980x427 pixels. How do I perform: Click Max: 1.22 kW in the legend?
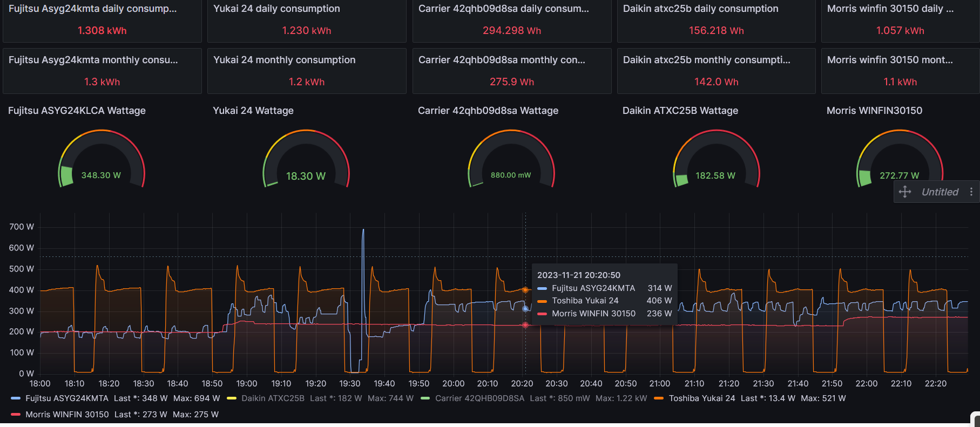tap(621, 398)
